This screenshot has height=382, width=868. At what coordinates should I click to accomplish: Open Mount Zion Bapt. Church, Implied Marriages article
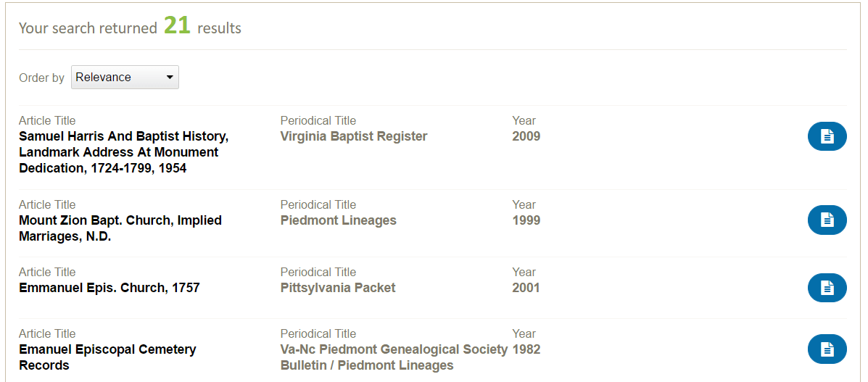click(x=120, y=228)
